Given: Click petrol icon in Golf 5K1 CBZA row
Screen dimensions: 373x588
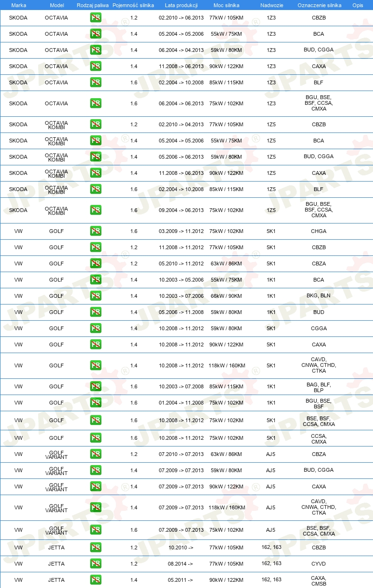Looking at the screenshot, I should point(95,264).
